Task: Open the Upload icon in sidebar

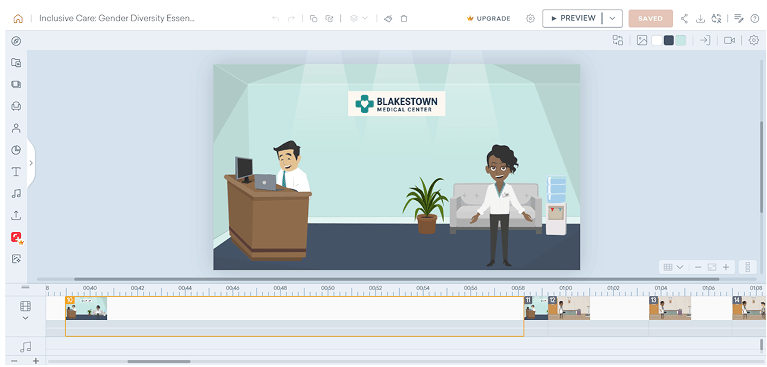Action: coord(16,215)
